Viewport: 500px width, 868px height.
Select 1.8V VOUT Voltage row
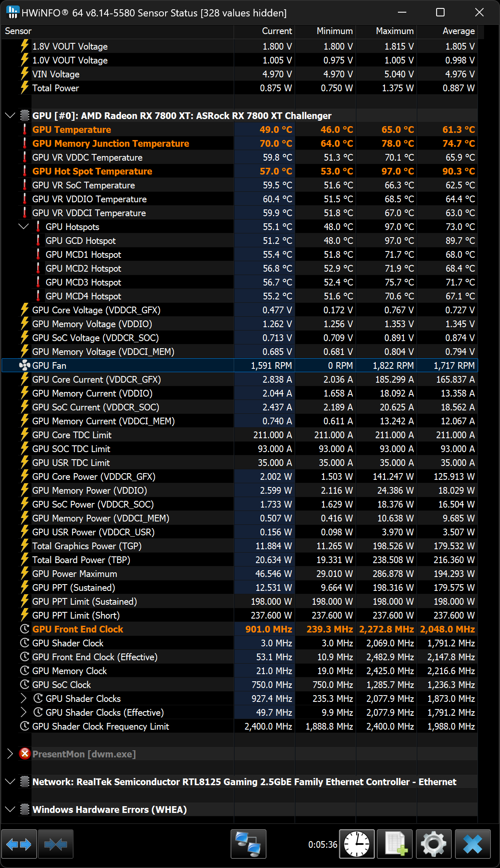[239, 46]
